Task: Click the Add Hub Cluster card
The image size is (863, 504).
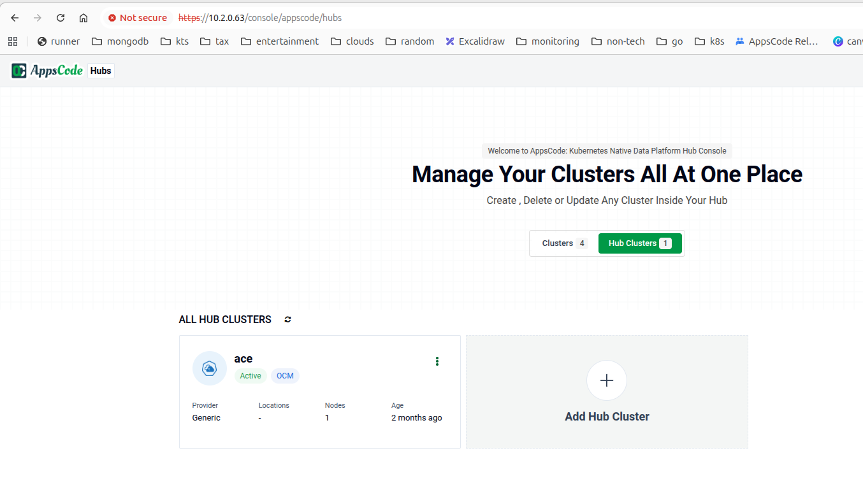Action: (x=607, y=392)
